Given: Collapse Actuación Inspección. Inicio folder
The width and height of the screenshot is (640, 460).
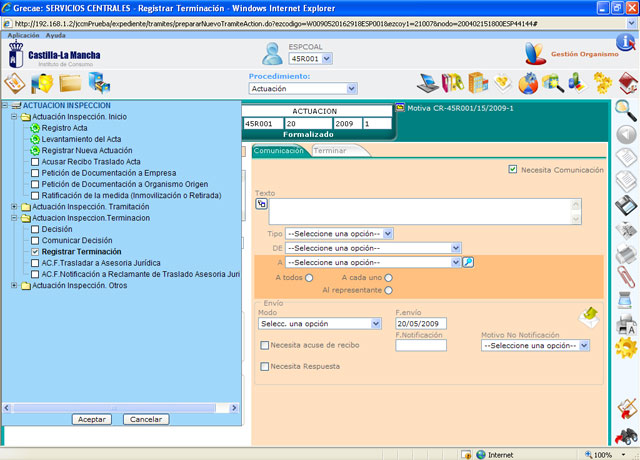Looking at the screenshot, I should coord(14,117).
